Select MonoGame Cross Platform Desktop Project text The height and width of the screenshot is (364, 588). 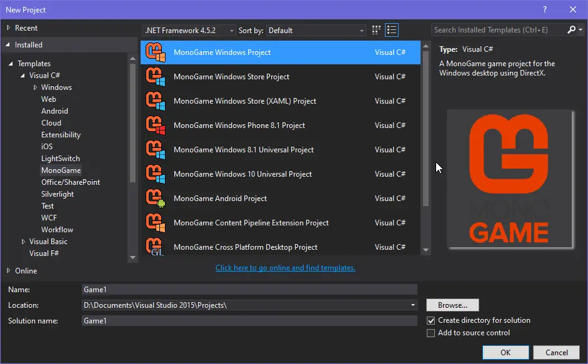245,247
